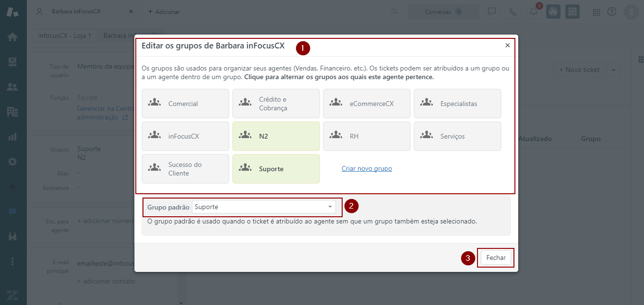This screenshot has width=644, height=305.
Task: Open the help question mark icon
Action: click(612, 12)
